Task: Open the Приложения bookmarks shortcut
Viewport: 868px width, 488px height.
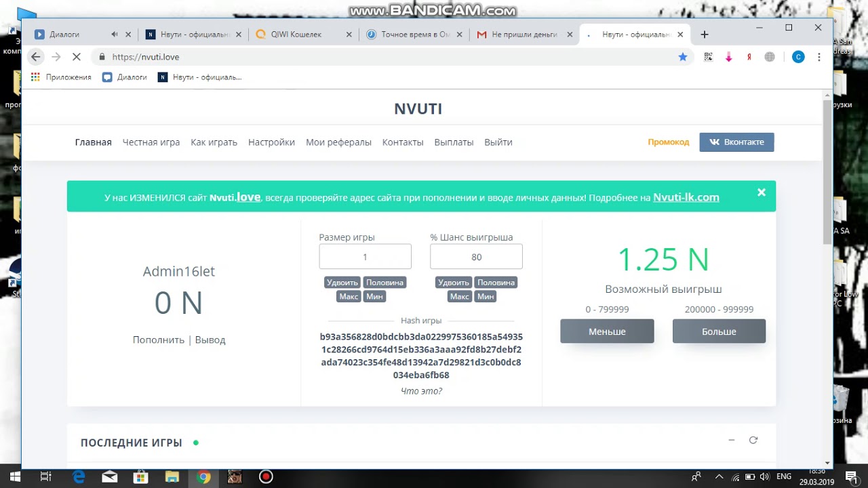Action: point(61,77)
